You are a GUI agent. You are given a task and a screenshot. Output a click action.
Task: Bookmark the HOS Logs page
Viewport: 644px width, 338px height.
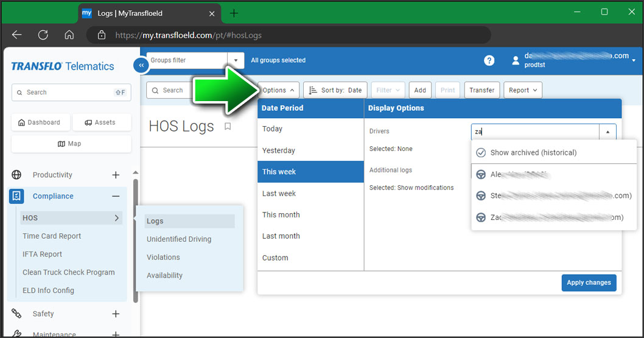(228, 126)
